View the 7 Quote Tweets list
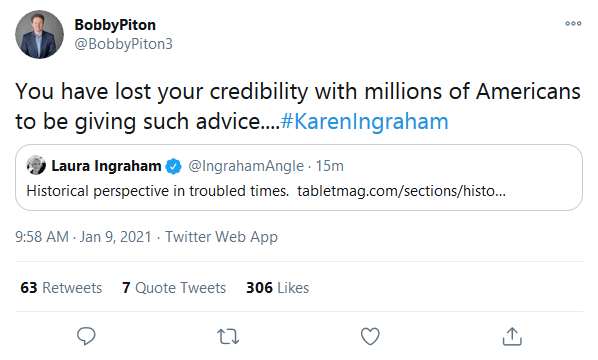The image size is (598, 360). click(174, 288)
